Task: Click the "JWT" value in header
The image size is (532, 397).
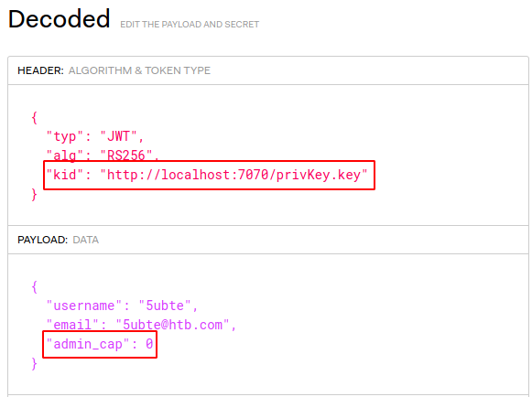Action: [x=118, y=136]
